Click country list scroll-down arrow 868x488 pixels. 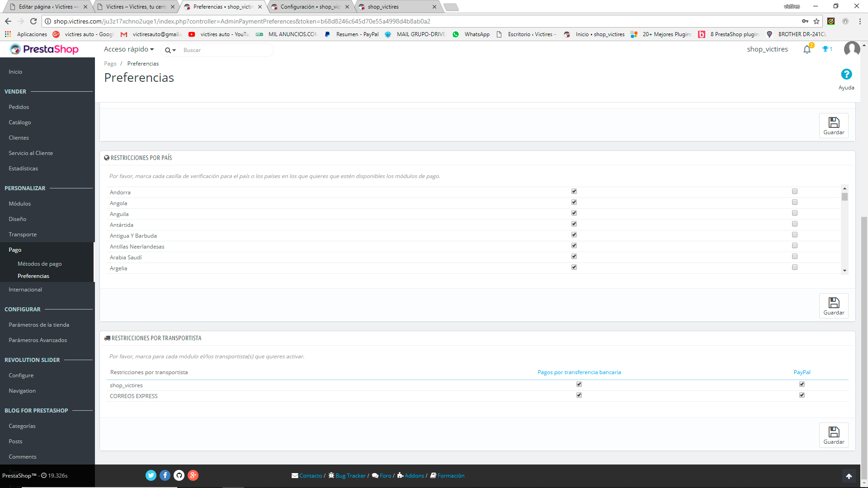844,271
